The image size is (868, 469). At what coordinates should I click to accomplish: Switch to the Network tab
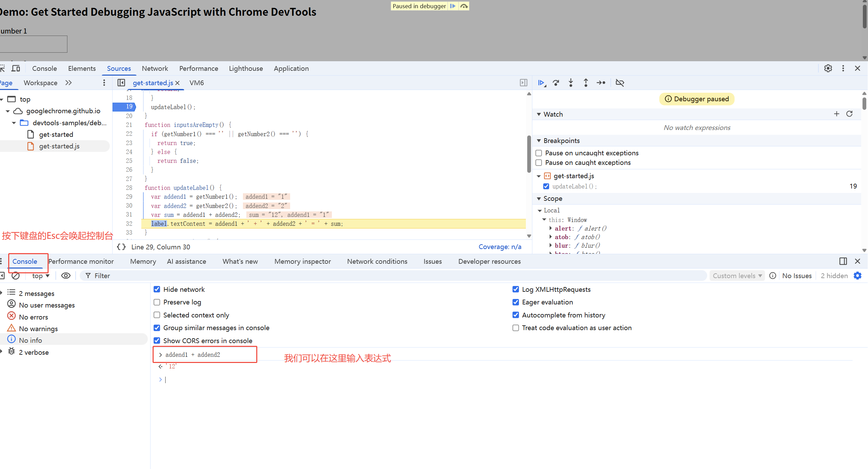pyautogui.click(x=155, y=68)
